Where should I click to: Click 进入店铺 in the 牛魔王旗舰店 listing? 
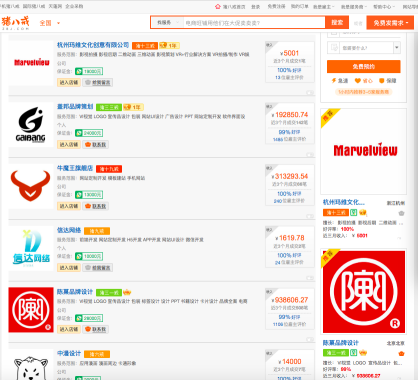(x=69, y=206)
